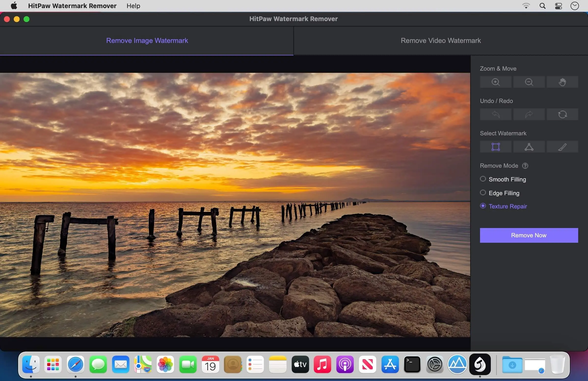
Task: Open Finder from the dock
Action: [x=30, y=364]
